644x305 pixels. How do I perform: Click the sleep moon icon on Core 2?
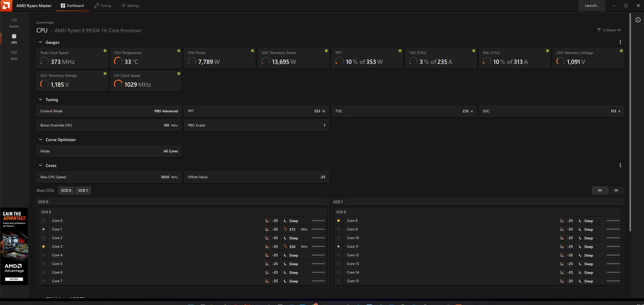(x=285, y=238)
